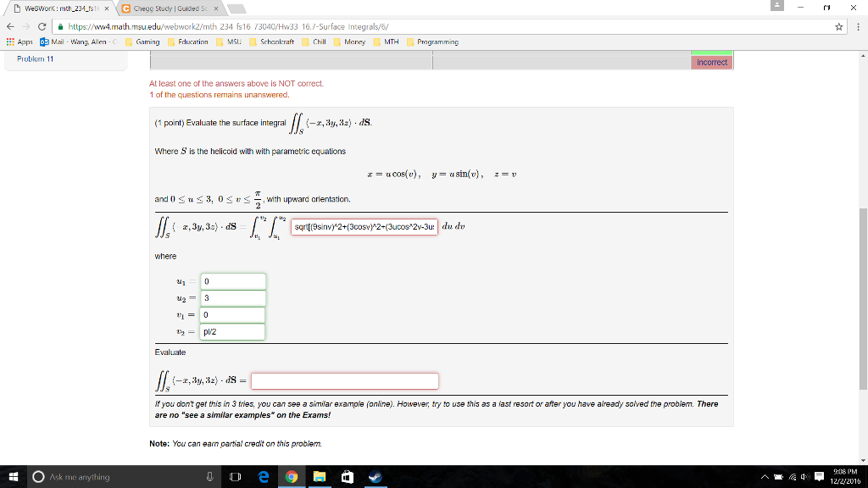868x488 pixels.
Task: Launch Steam from the taskbar
Action: (x=376, y=476)
